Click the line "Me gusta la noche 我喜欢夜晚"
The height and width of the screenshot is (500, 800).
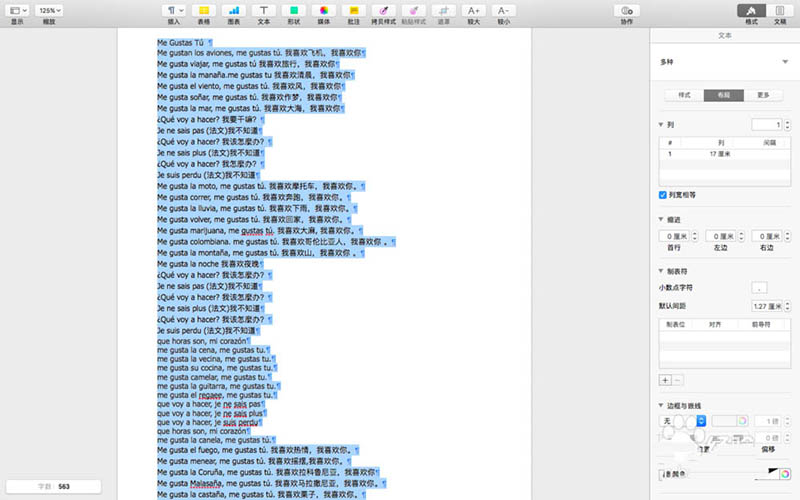tap(208, 264)
